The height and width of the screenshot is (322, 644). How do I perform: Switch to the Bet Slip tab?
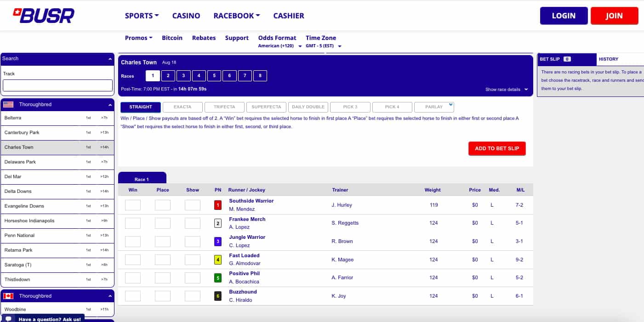(567, 59)
